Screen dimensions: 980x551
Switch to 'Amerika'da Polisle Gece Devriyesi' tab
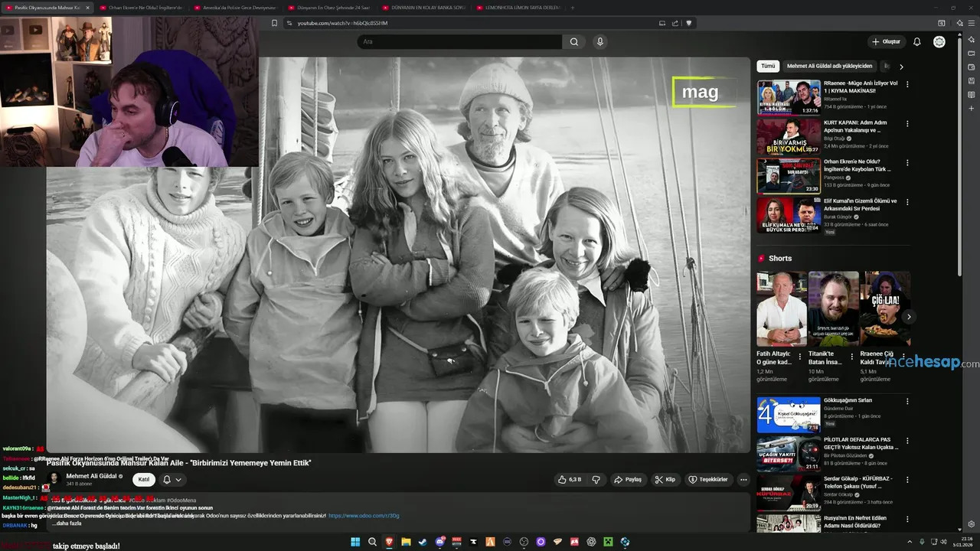tap(236, 8)
